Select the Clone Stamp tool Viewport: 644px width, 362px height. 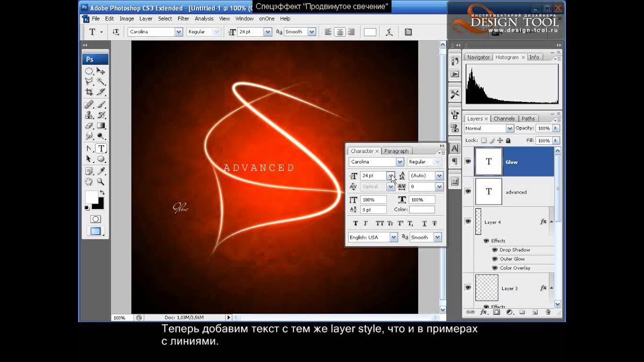(89, 115)
